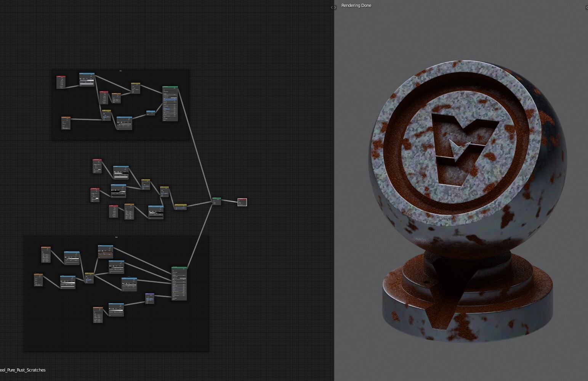Select the purple-header node in lower frame
This screenshot has height=381, width=588.
point(150,298)
